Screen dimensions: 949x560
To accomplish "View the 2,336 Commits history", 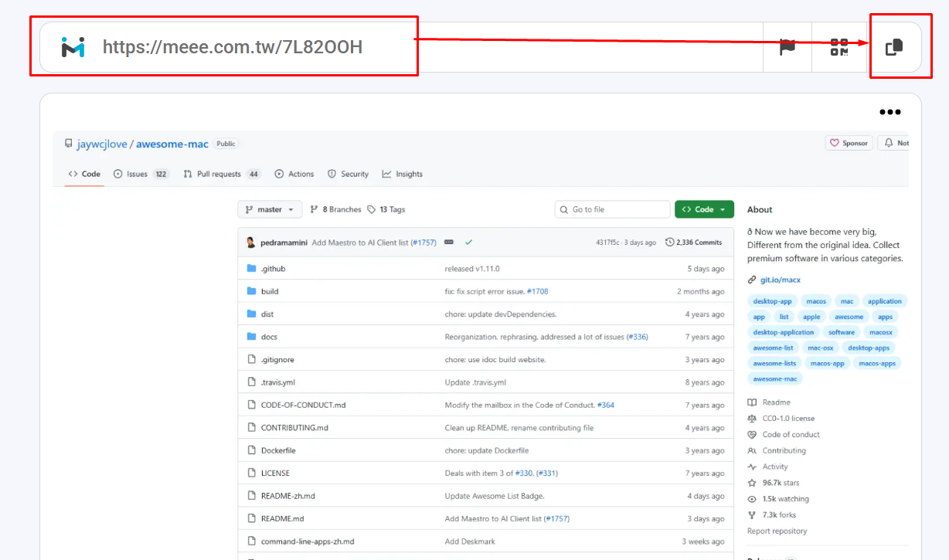I will tap(693, 243).
